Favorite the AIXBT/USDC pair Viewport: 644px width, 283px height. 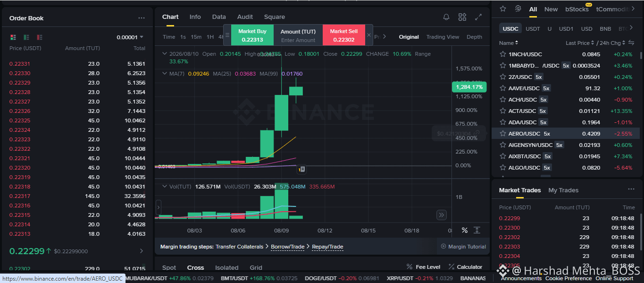pos(503,156)
